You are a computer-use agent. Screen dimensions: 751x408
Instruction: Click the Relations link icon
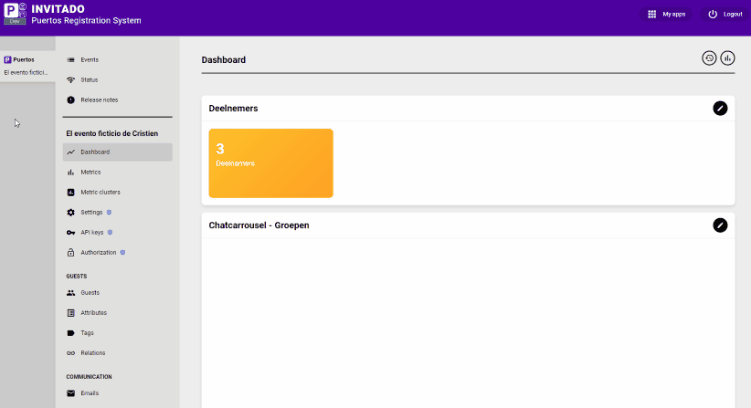click(71, 353)
